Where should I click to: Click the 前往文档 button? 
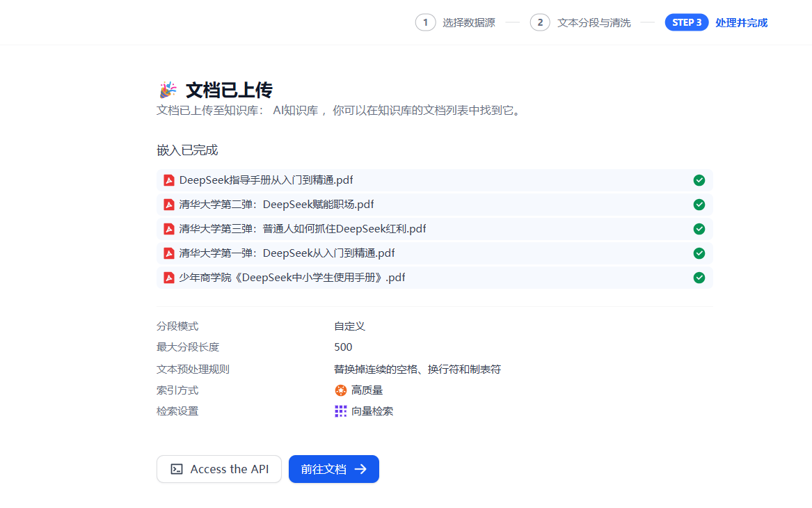334,469
